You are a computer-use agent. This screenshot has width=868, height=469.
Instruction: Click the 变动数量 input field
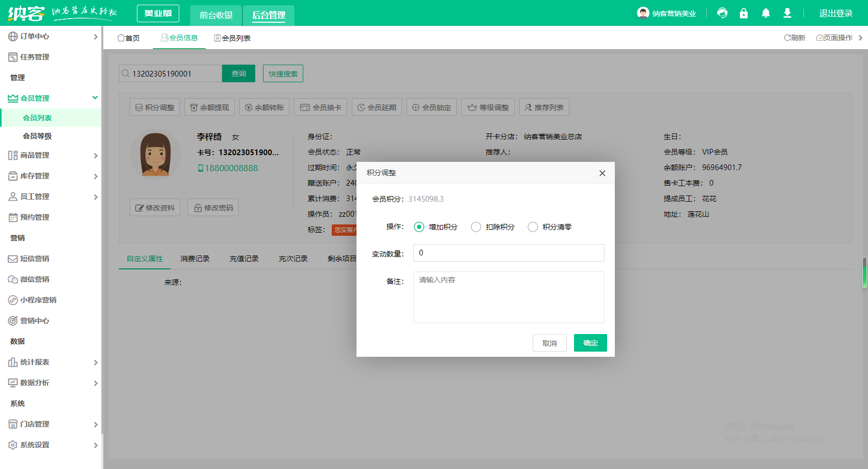point(508,253)
